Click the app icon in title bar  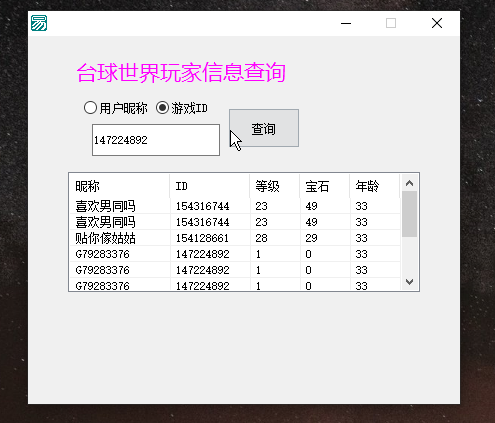(39, 23)
